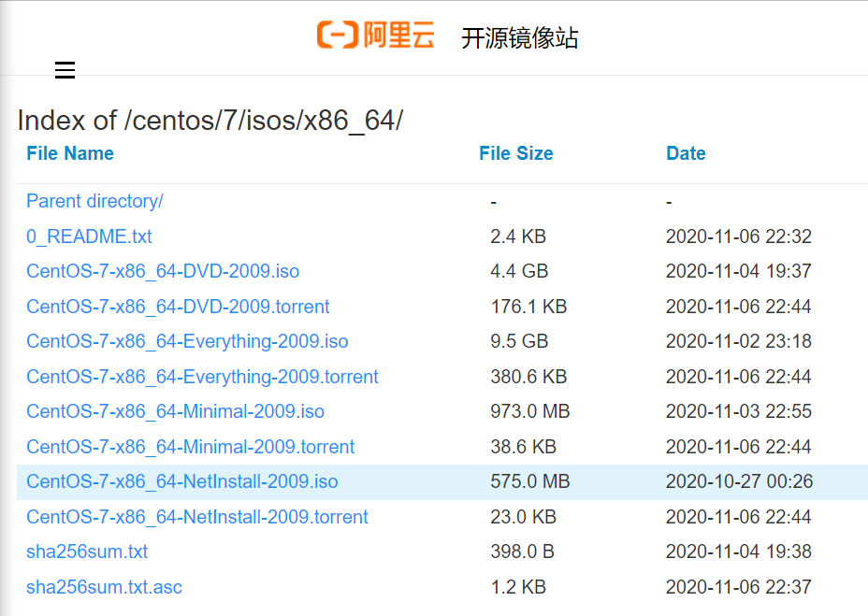Sort by the File Size column header
The width and height of the screenshot is (868, 616).
click(x=515, y=153)
